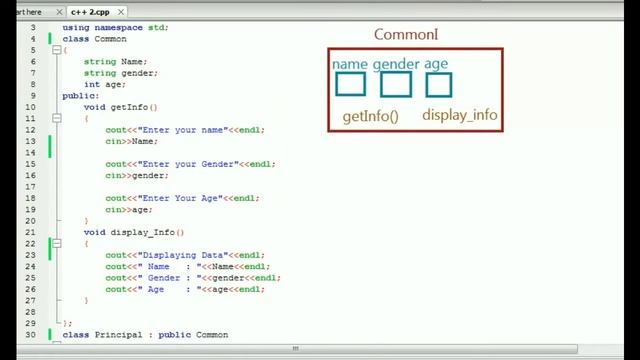
Task: Collapse the getInfo function fold at line 11
Action: [57, 118]
